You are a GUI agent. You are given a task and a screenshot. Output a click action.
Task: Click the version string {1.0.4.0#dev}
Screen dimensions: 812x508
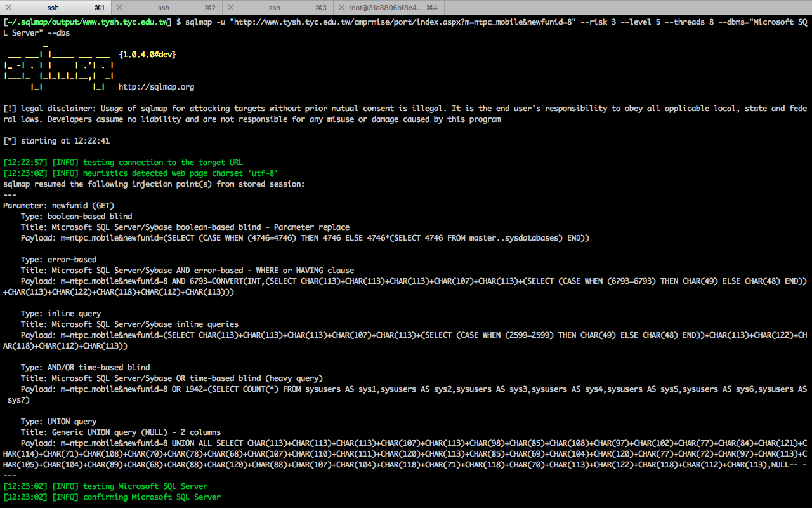[x=147, y=55]
